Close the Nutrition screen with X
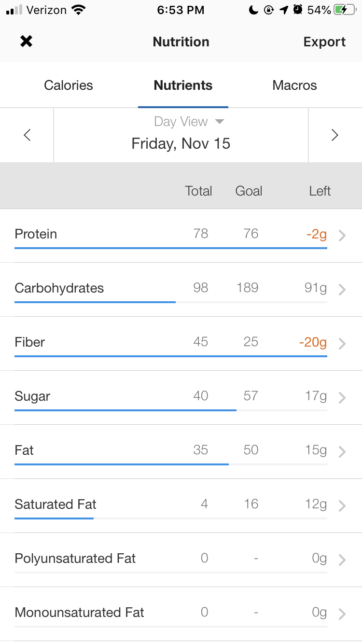Viewport: 362px width, 644px height. click(26, 42)
